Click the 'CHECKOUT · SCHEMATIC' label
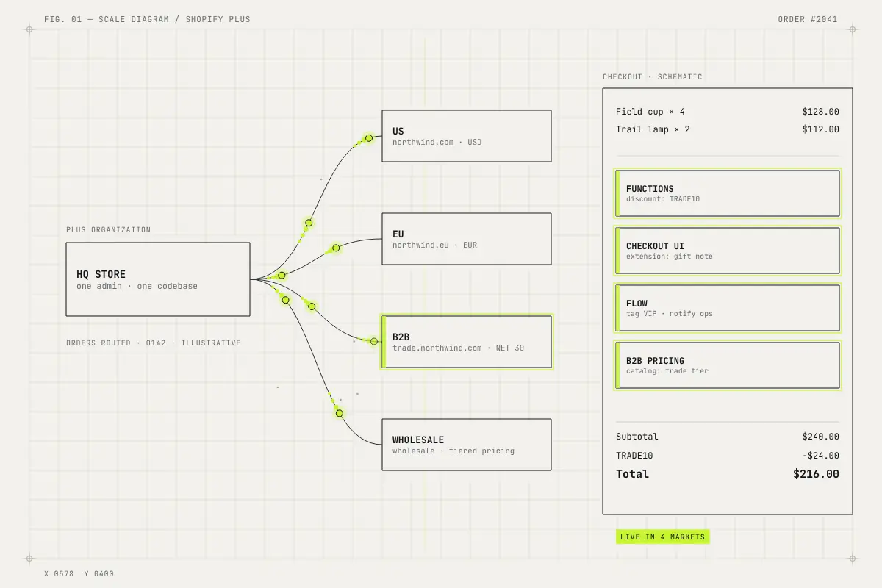Image resolution: width=882 pixels, height=588 pixels. (653, 77)
